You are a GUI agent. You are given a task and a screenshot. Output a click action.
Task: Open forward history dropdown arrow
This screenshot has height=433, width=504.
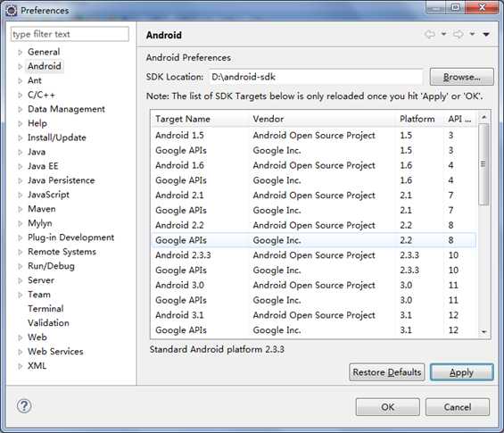pyautogui.click(x=472, y=34)
